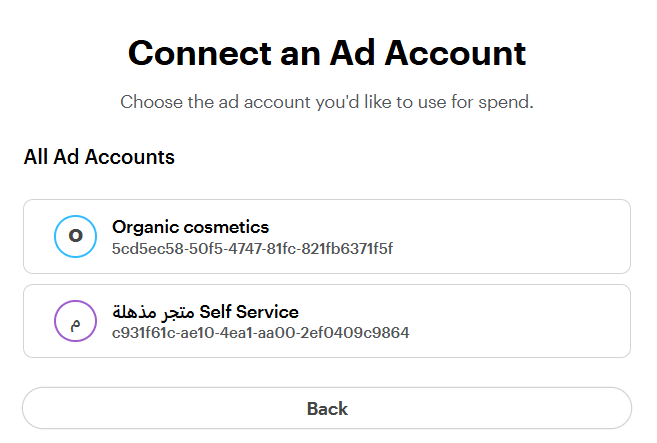
Task: Click the word "Back" in the bottom button
Action: tap(327, 408)
